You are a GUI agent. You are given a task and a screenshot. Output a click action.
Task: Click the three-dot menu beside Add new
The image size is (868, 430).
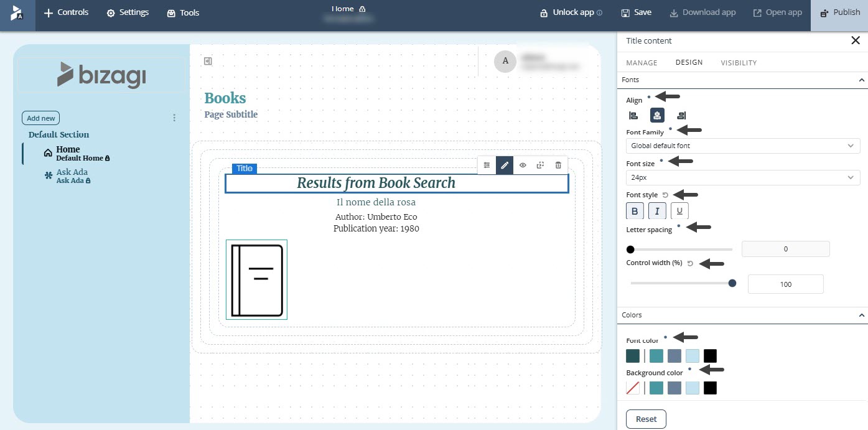click(x=174, y=118)
